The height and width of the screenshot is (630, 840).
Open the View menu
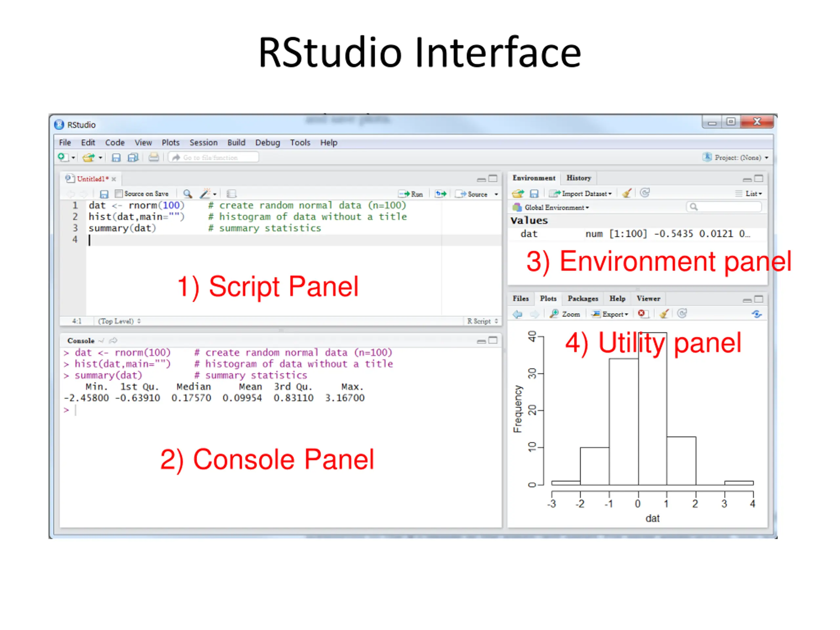tap(143, 142)
